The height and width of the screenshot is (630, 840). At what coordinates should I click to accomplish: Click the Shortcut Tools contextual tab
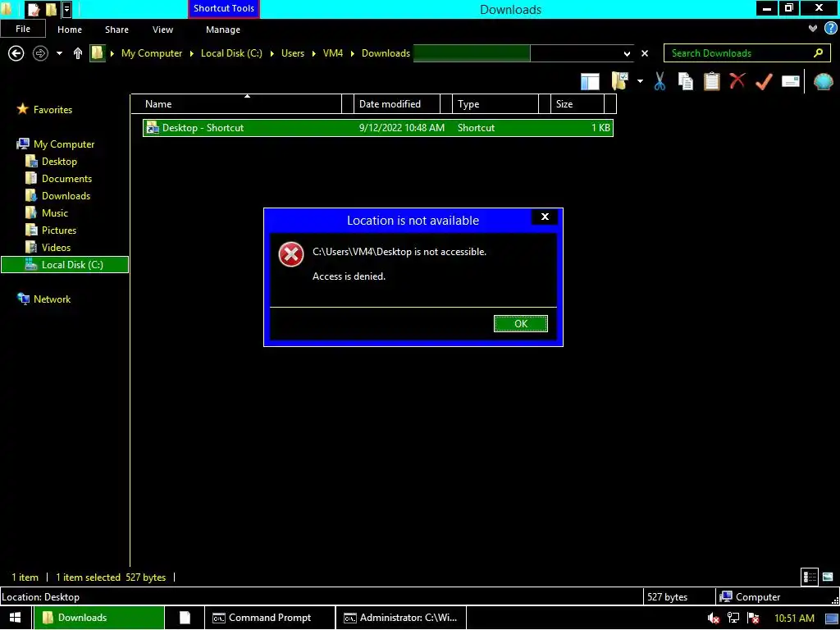point(224,8)
